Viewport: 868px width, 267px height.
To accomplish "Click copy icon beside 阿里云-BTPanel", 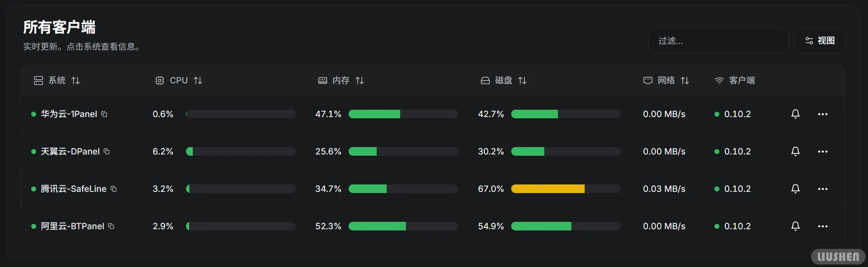I will [111, 226].
